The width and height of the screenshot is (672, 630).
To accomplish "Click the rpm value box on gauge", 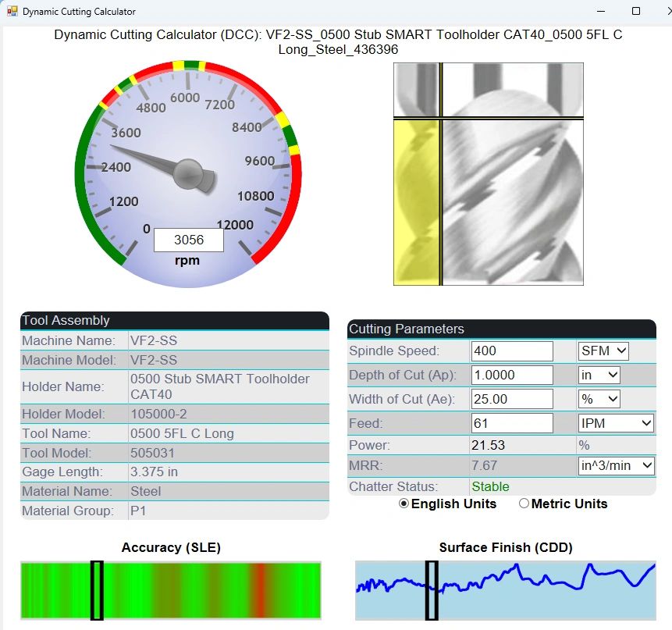I will [188, 240].
